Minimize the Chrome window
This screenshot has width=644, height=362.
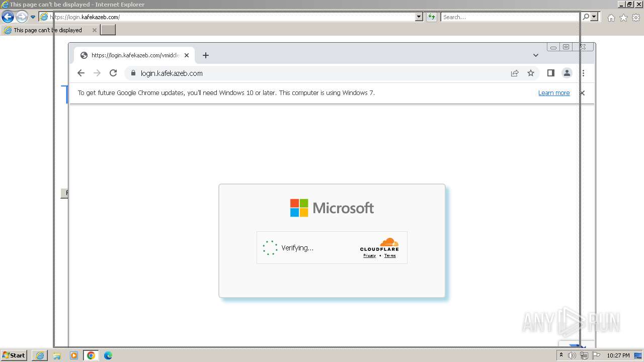point(553,47)
